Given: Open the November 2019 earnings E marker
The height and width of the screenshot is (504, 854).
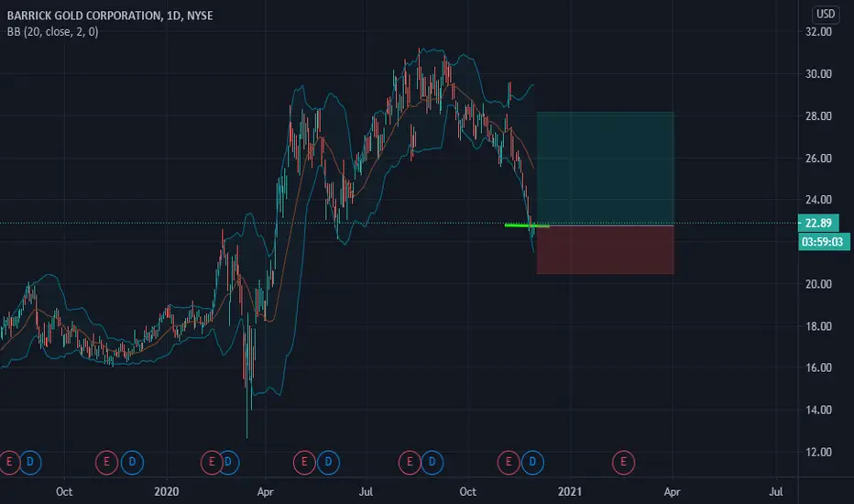Looking at the screenshot, I should 106,463.
